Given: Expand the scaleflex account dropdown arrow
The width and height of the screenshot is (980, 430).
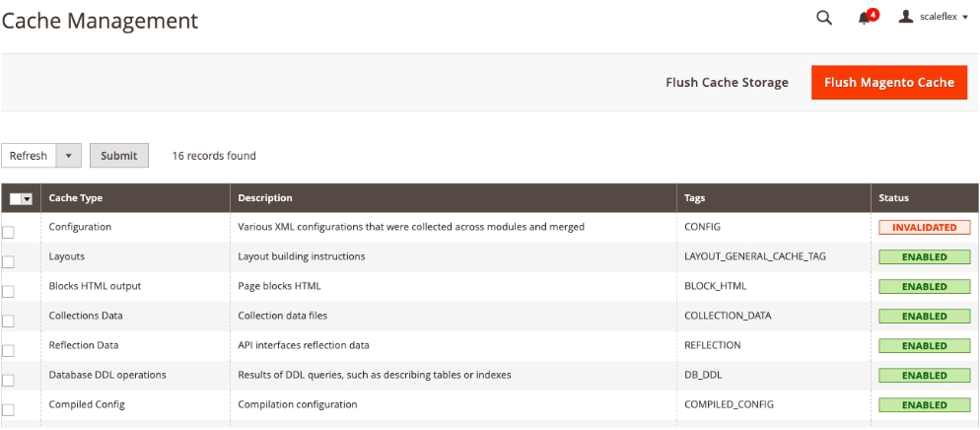Looking at the screenshot, I should tap(965, 18).
